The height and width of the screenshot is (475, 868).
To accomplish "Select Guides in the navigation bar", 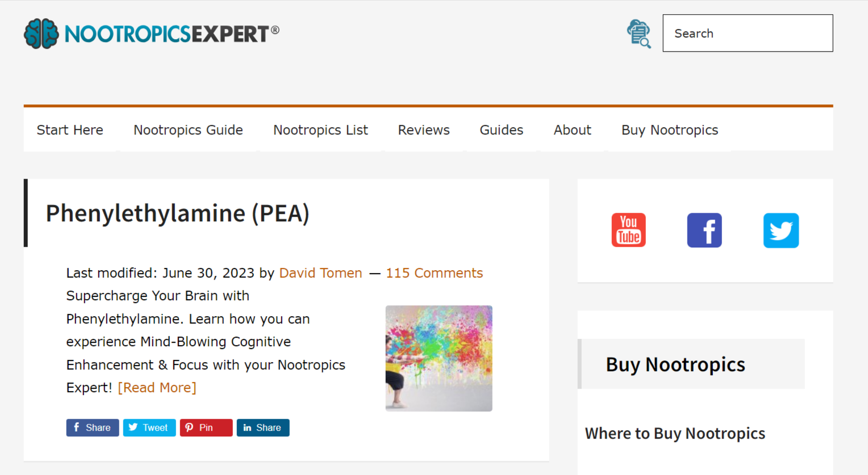I will tap(502, 130).
